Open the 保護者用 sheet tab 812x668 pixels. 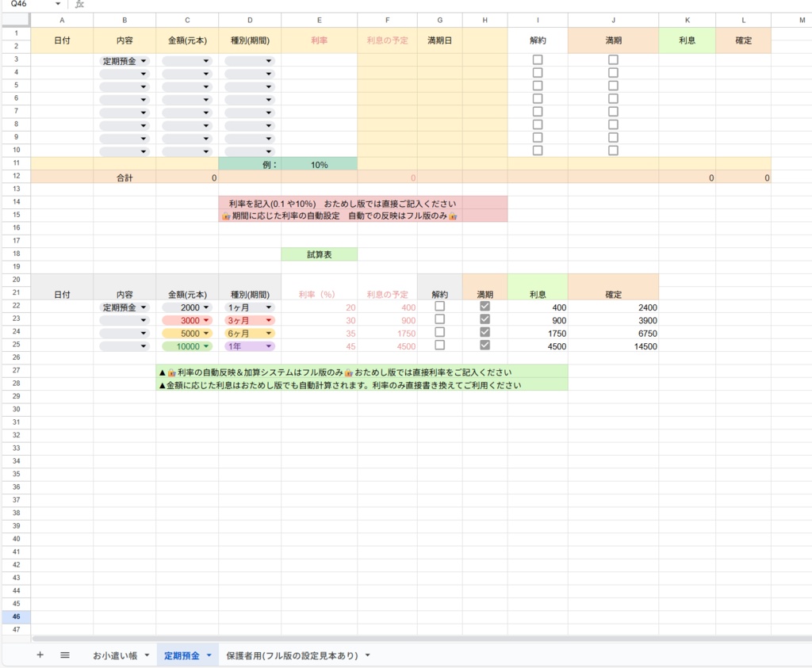click(x=293, y=655)
